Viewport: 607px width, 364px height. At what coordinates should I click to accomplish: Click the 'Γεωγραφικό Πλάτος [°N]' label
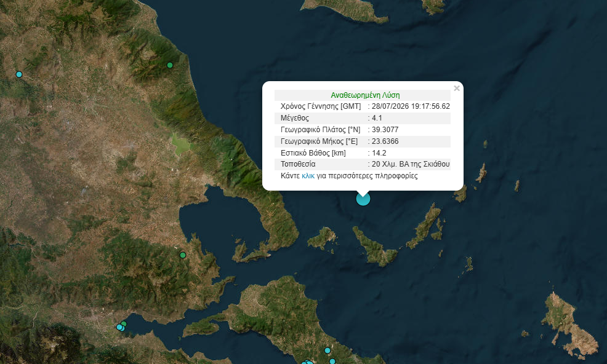[x=320, y=130]
